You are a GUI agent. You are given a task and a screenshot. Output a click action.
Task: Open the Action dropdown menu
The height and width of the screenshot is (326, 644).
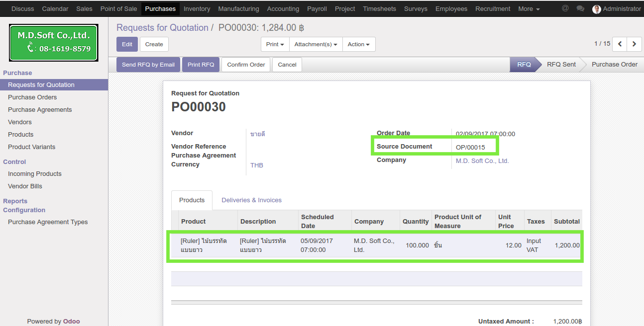click(x=358, y=44)
